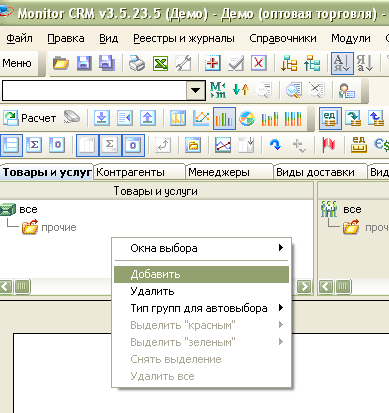Toggle the column sigma totals button
The height and width of the screenshot is (413, 389).
click(x=110, y=145)
